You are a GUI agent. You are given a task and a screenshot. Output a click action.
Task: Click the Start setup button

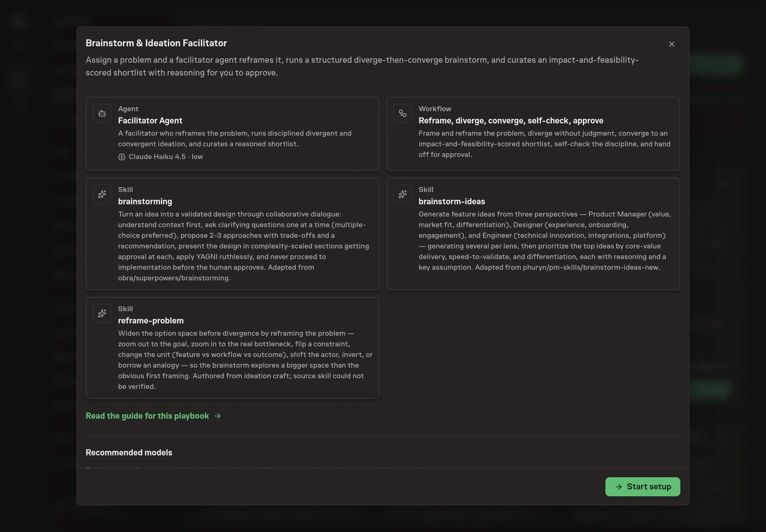click(x=642, y=487)
